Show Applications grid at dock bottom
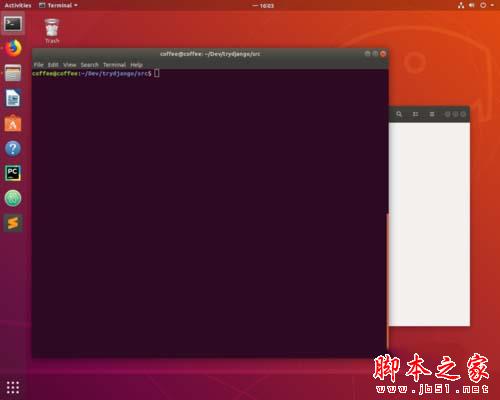 point(13,387)
